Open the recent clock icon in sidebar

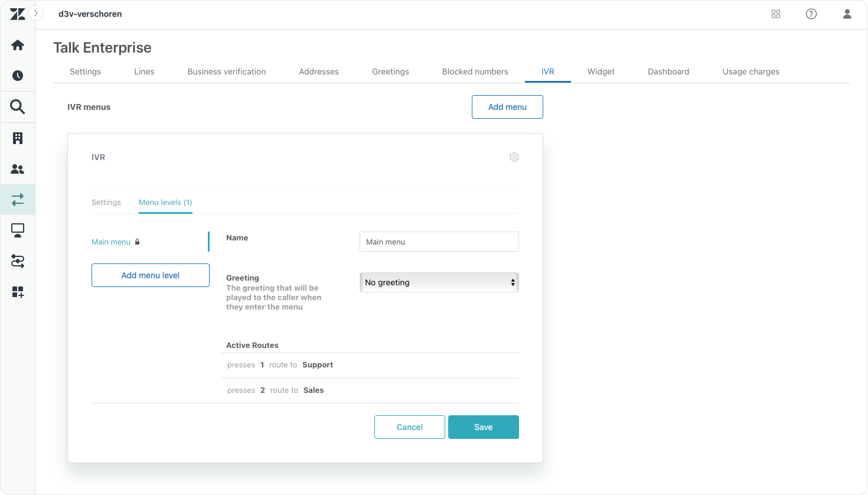[x=18, y=76]
